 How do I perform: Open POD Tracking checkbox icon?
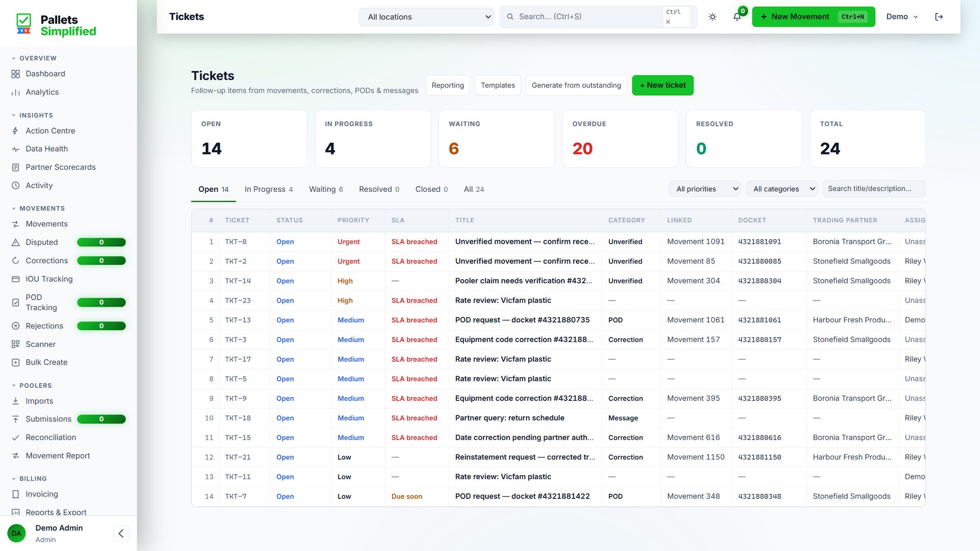click(15, 303)
